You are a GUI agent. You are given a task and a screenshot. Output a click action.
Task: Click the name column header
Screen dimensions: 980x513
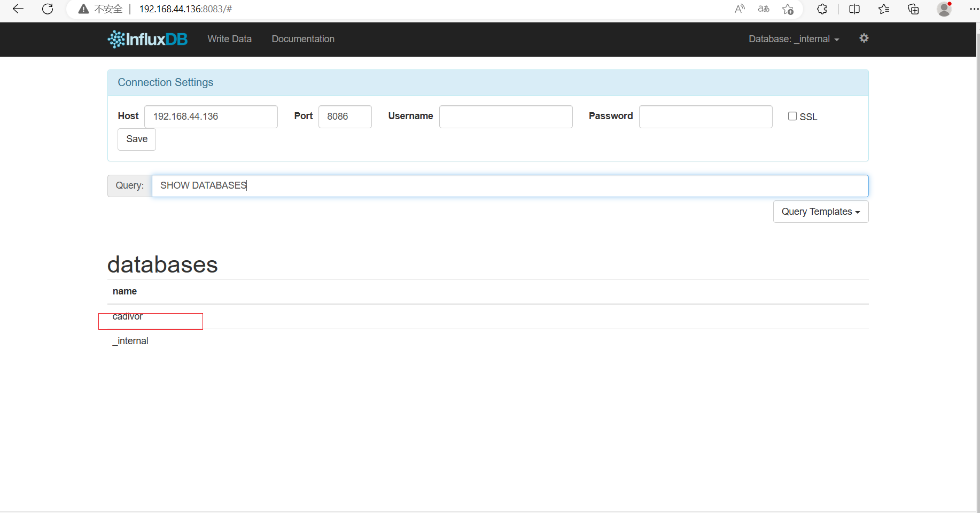pyautogui.click(x=125, y=291)
